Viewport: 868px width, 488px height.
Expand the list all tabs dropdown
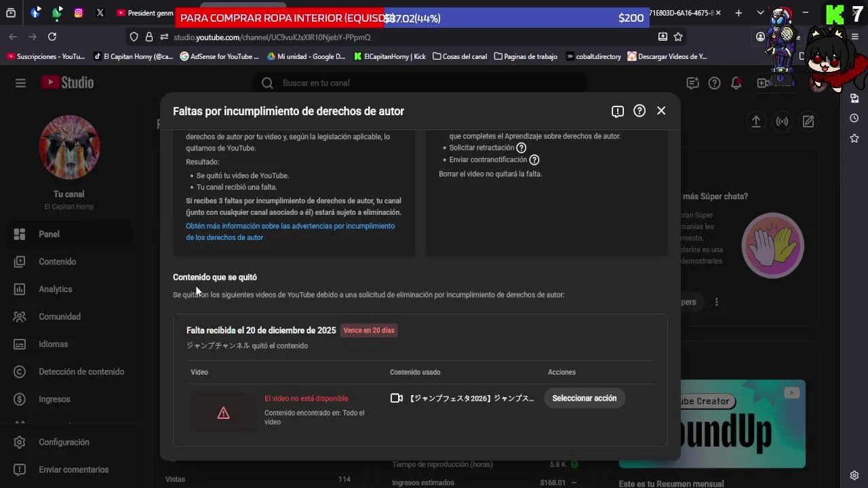click(x=760, y=12)
